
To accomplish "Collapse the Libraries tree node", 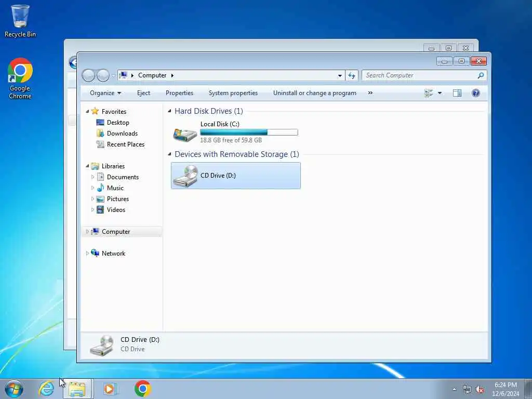I will [x=87, y=166].
